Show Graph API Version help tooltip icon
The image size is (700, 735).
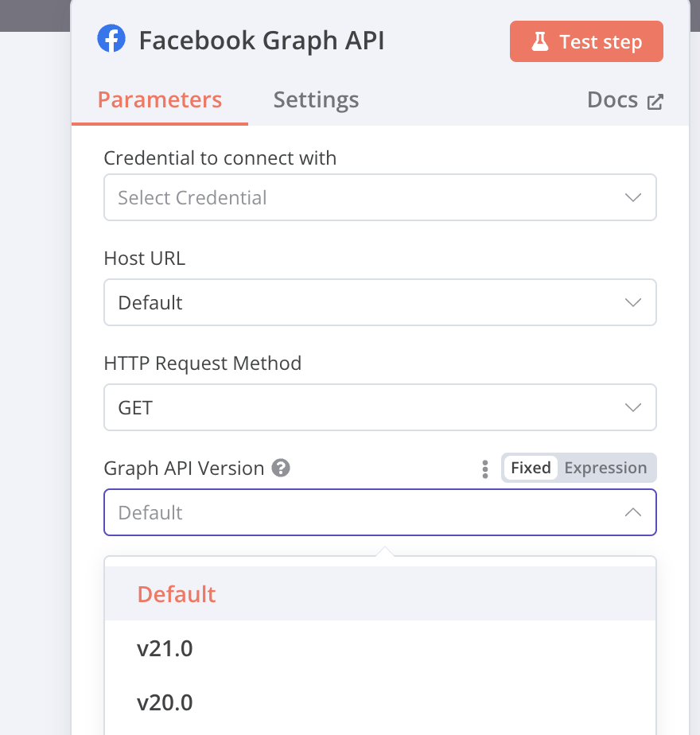[281, 468]
